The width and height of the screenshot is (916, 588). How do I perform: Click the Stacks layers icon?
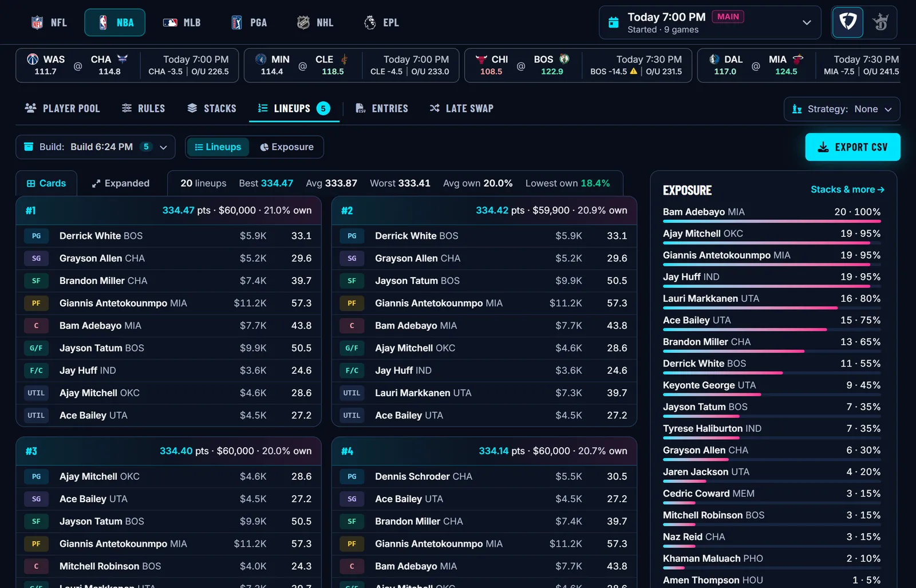pos(192,108)
